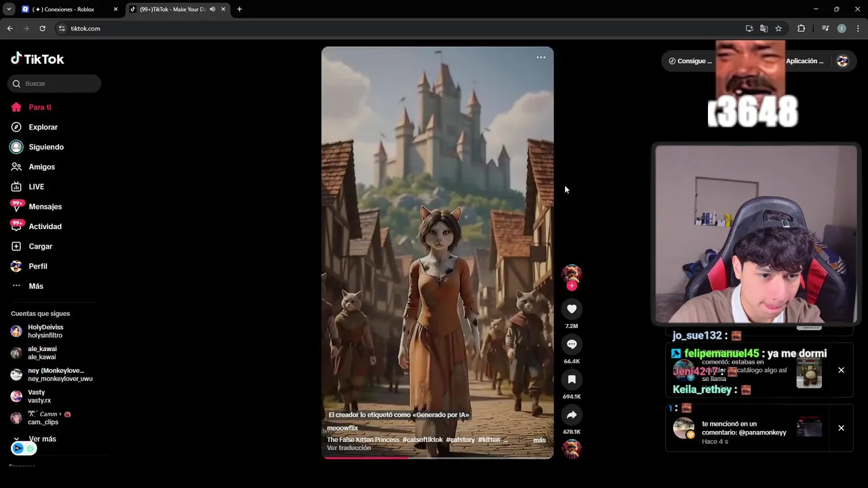Viewport: 868px width, 488px height.
Task: Dismiss the te mencionó notification
Action: 841,428
